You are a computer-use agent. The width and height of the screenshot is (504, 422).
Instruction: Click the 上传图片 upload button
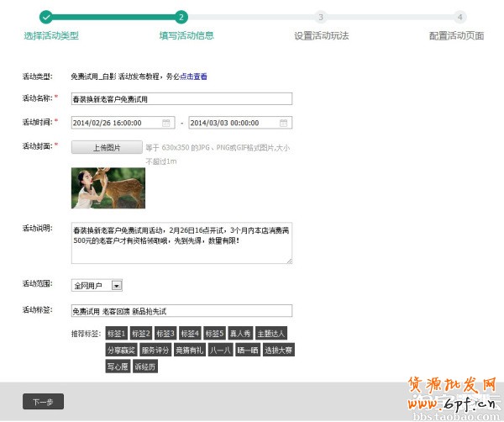(x=106, y=147)
